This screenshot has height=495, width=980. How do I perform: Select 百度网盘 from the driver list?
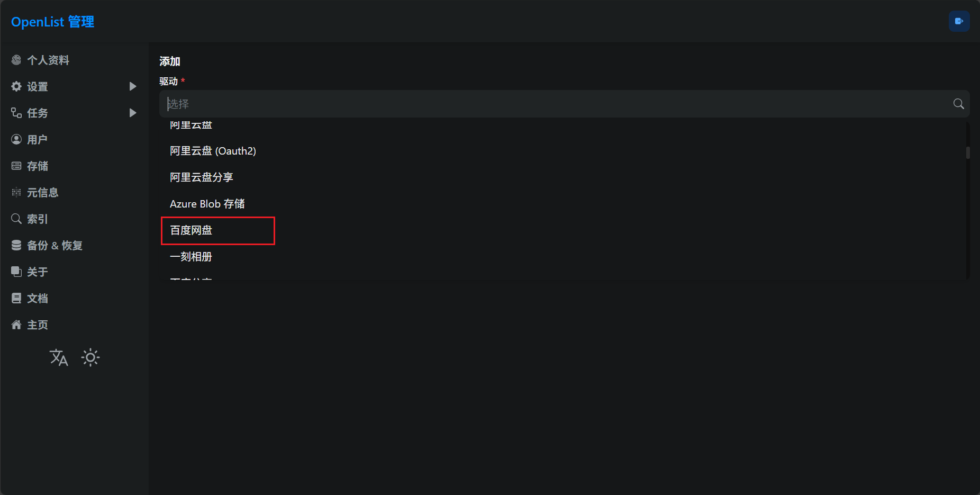(191, 231)
